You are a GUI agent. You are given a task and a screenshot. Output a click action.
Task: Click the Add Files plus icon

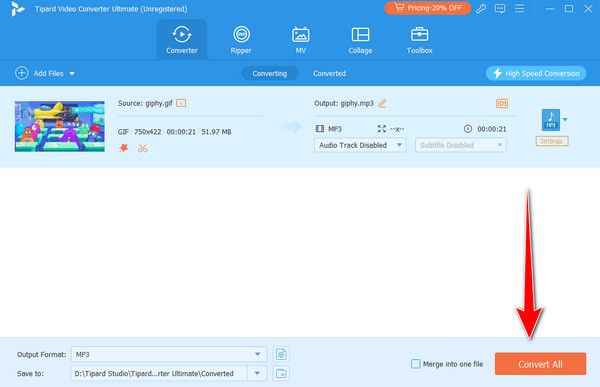tap(21, 73)
